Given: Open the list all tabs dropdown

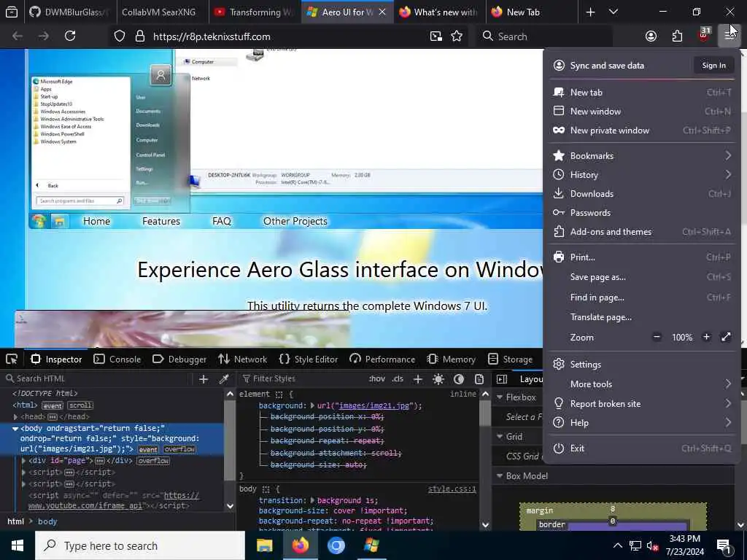Looking at the screenshot, I should (614, 12).
